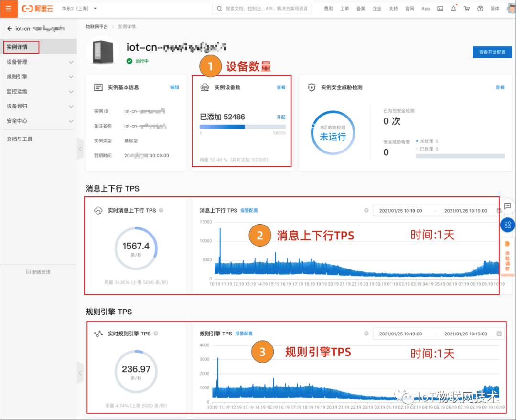
Task: Open the shopping cart icon
Action: click(x=467, y=9)
